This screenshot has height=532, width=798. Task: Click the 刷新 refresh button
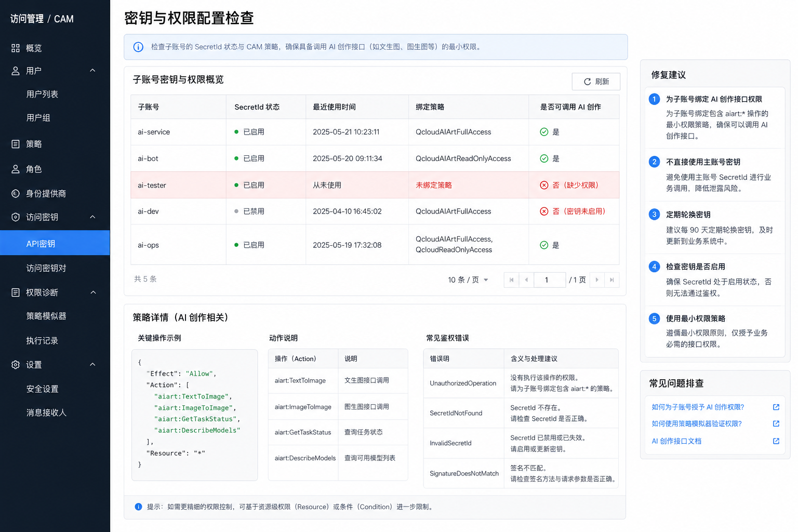(x=596, y=82)
